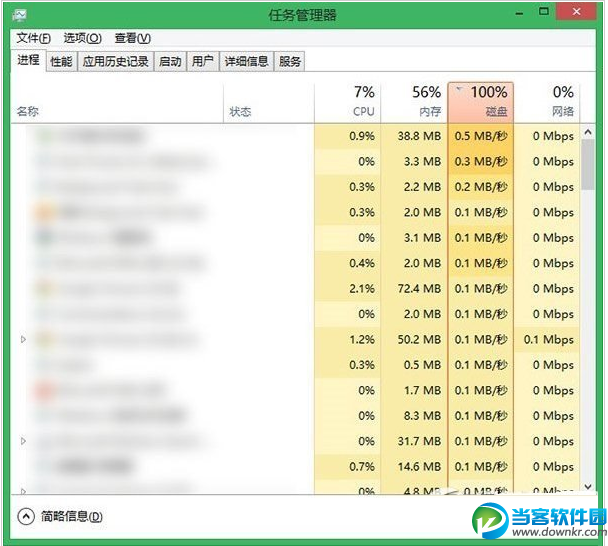Viewport: 608px width, 546px height.
Task: Switch to the 用户 tab
Action: (x=202, y=61)
